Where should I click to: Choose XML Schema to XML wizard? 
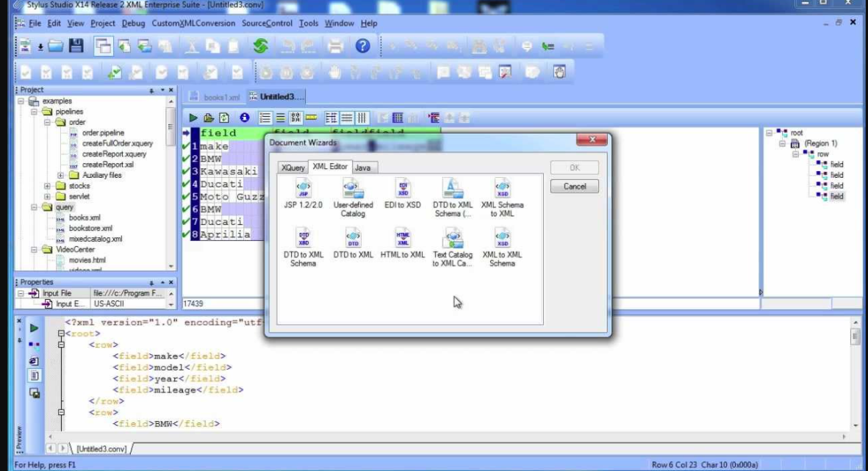[x=502, y=198]
